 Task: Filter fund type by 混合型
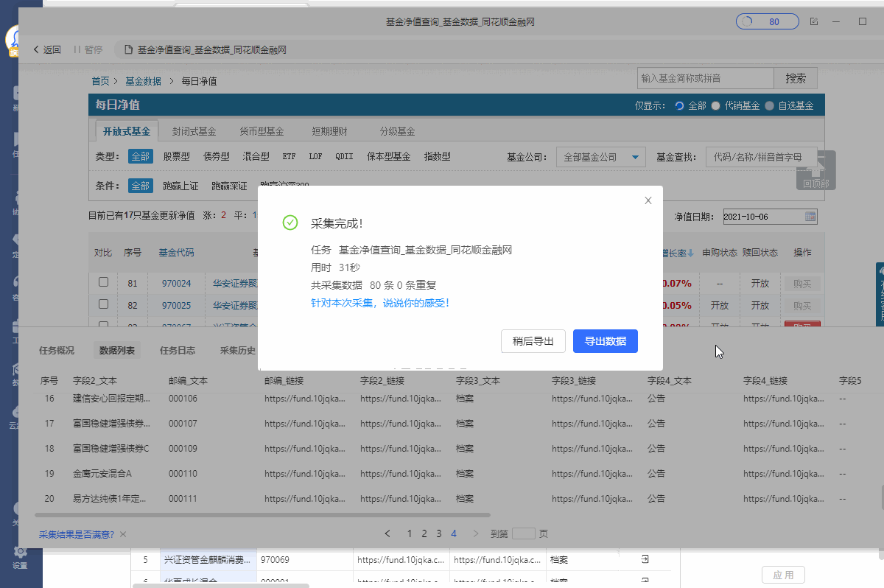256,156
